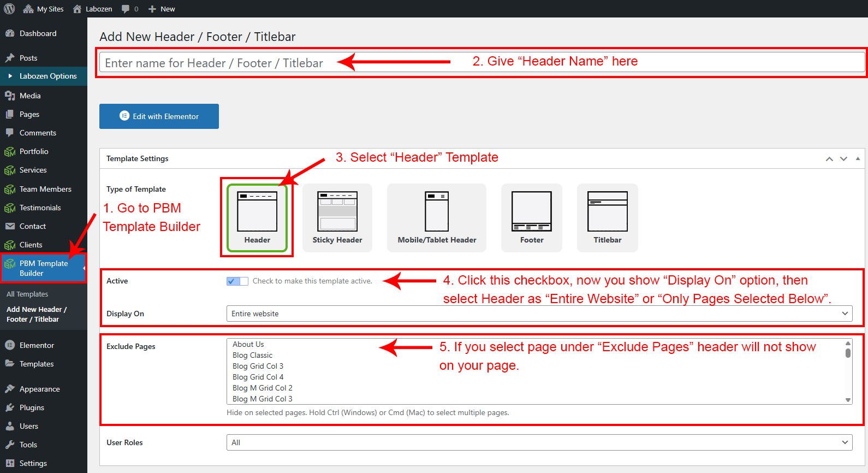Choose the Mobile/Tablet Header template icon
The image size is (868, 473).
(x=437, y=212)
